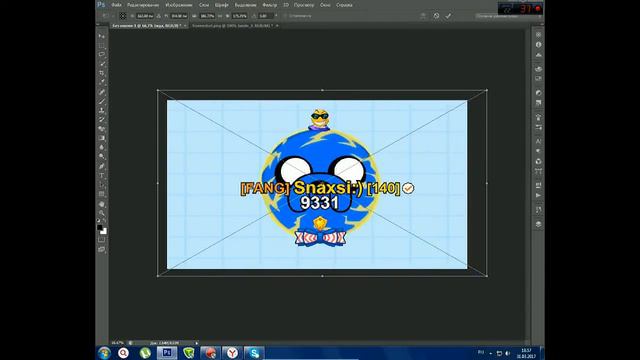Open the Windows Start menu
The image size is (640, 360).
104,353
